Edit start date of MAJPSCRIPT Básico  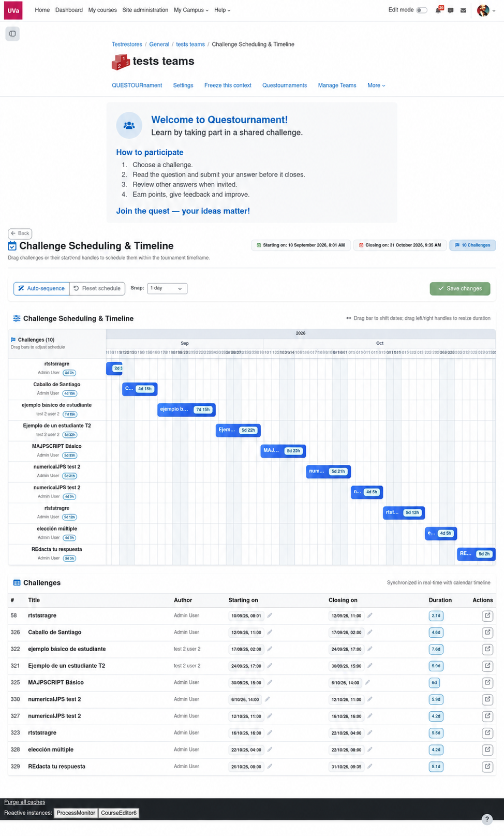[x=270, y=682]
